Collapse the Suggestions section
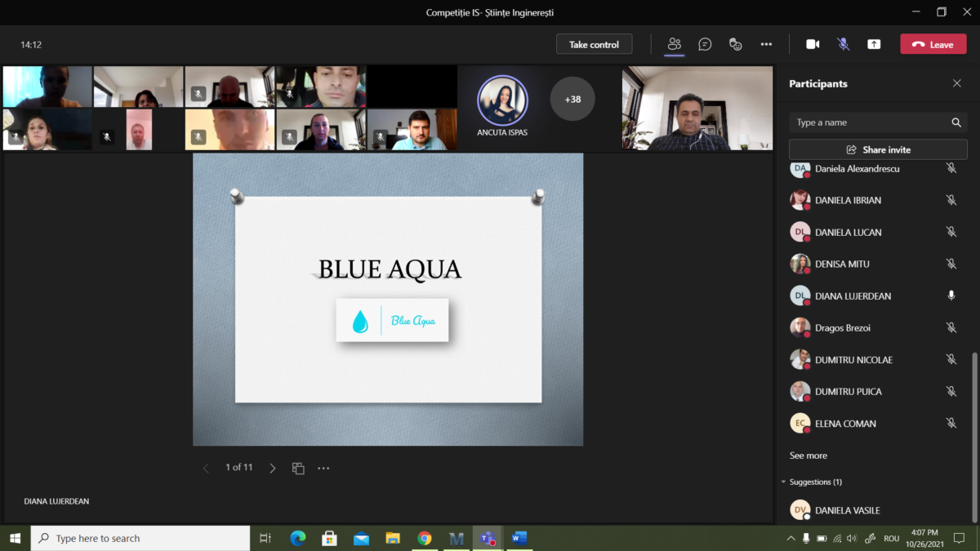 pyautogui.click(x=784, y=482)
